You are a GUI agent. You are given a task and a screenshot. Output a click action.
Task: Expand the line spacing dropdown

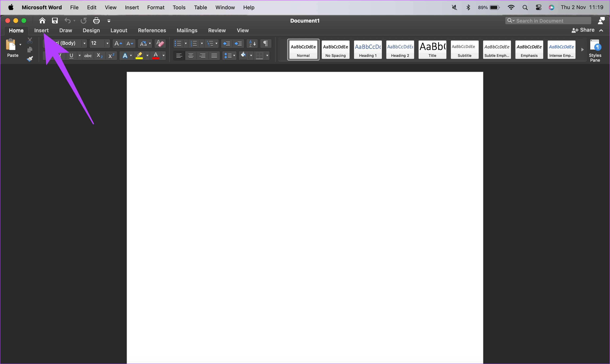tap(234, 56)
